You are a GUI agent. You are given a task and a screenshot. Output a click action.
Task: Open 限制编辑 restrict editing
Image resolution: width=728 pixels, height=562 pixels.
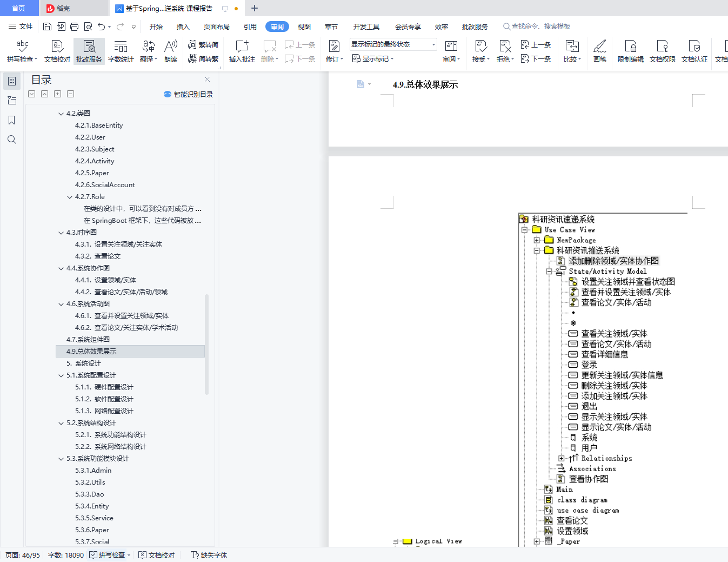631,51
